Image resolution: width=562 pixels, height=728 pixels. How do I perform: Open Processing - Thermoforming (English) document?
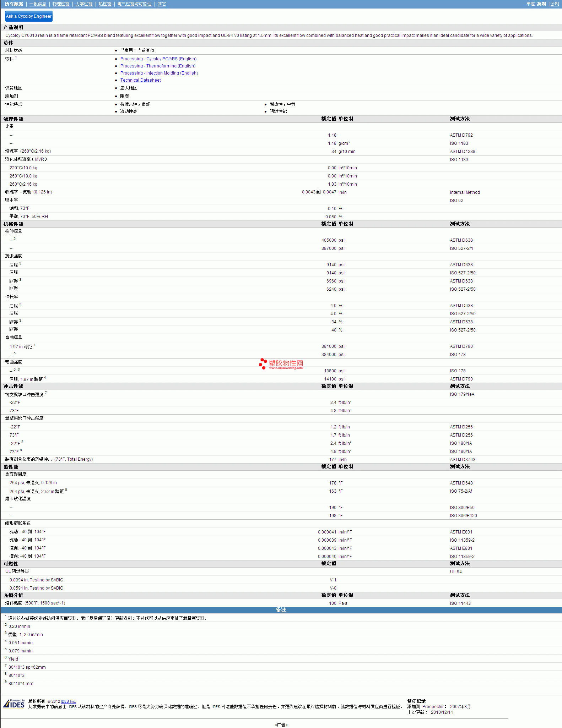(x=158, y=66)
